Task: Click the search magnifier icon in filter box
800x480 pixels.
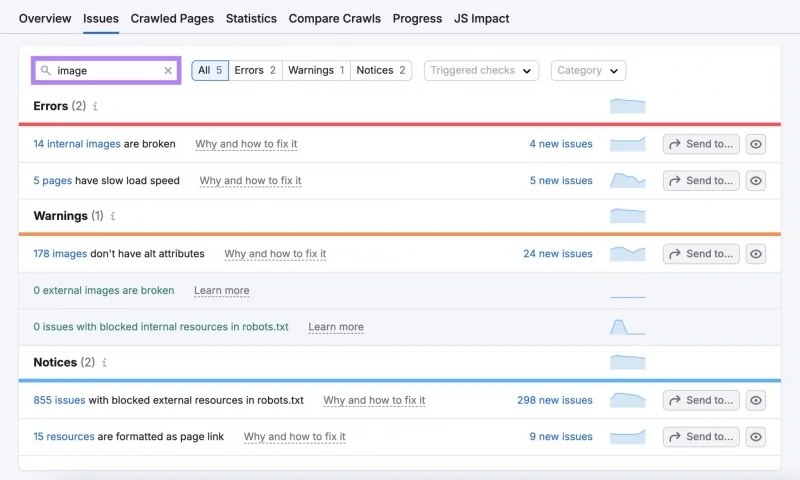Action: tap(46, 70)
